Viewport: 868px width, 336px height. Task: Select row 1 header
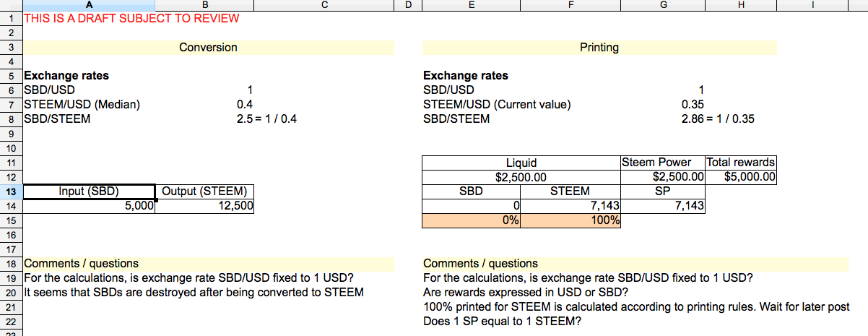pyautogui.click(x=12, y=18)
